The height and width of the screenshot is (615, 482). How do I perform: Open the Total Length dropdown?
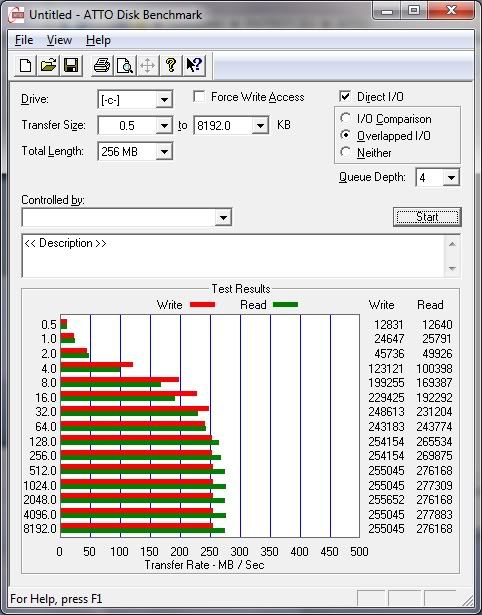point(164,151)
